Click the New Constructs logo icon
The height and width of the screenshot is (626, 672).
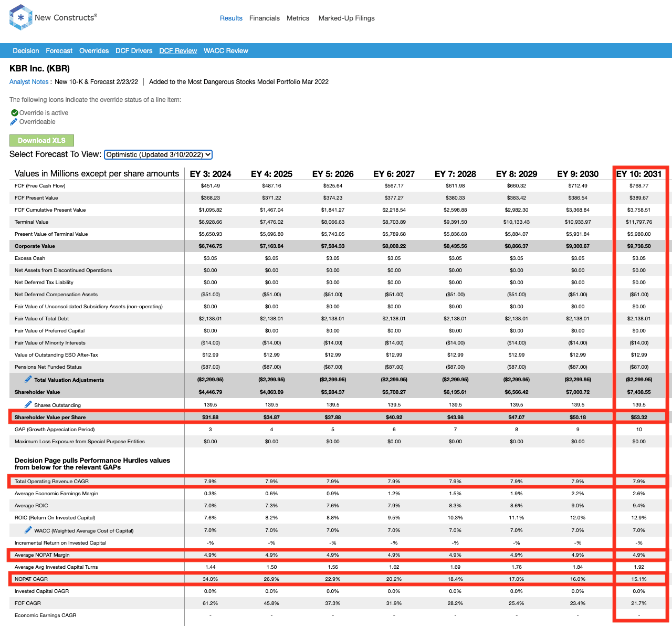(21, 17)
